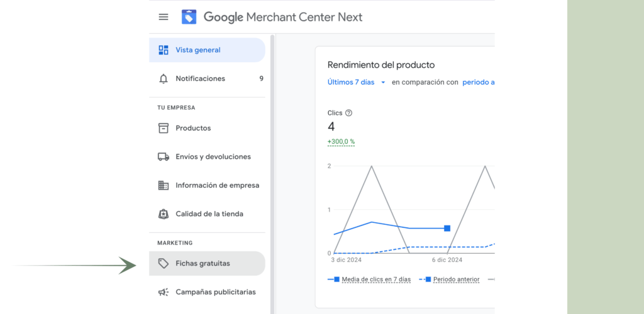Open Notificaciones menu item
Image resolution: width=644 pixels, height=314 pixels.
point(207,78)
